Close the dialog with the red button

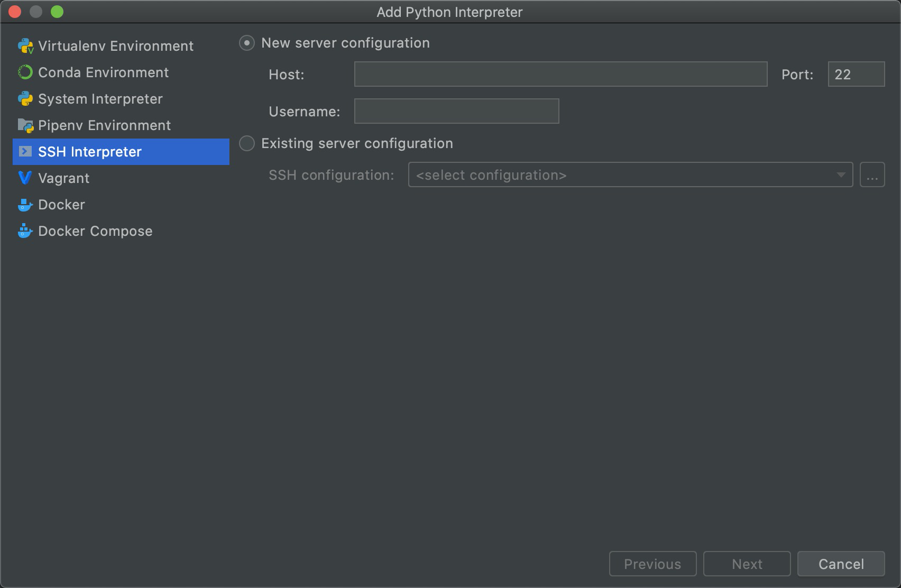click(x=15, y=12)
